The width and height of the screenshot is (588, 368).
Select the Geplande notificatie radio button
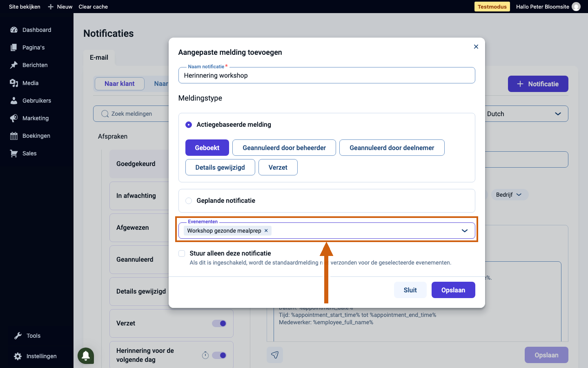point(189,201)
